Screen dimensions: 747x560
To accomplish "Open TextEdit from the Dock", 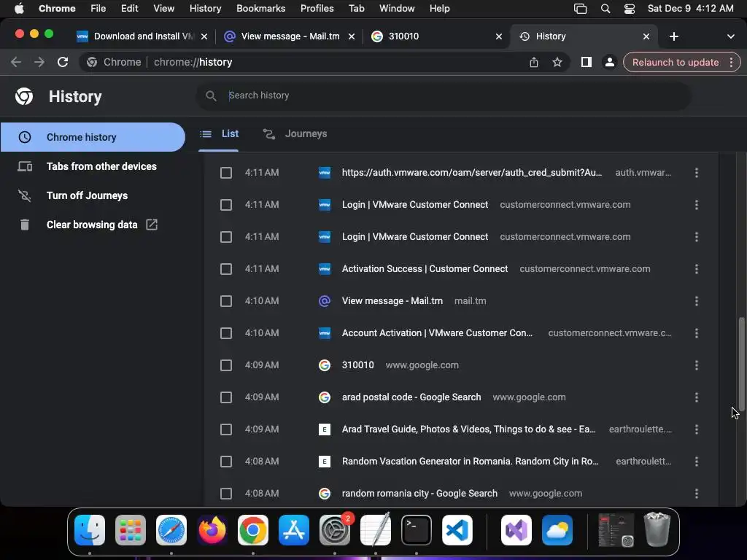I will coord(376,530).
